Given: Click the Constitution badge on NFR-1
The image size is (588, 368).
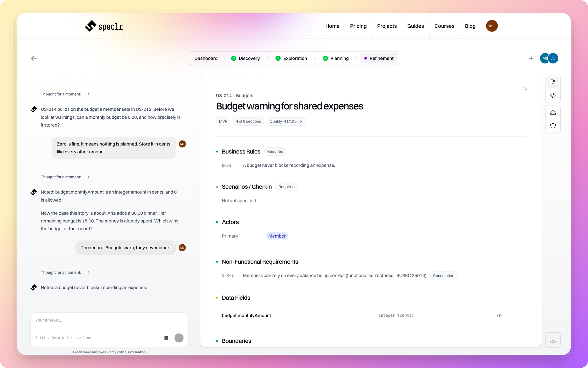Looking at the screenshot, I should [x=443, y=276].
